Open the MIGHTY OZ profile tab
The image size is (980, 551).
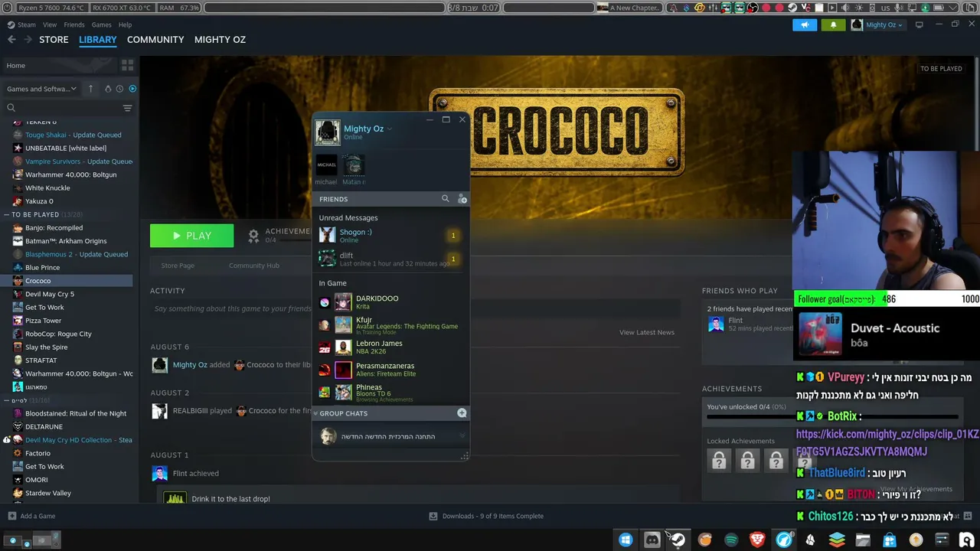tap(220, 39)
